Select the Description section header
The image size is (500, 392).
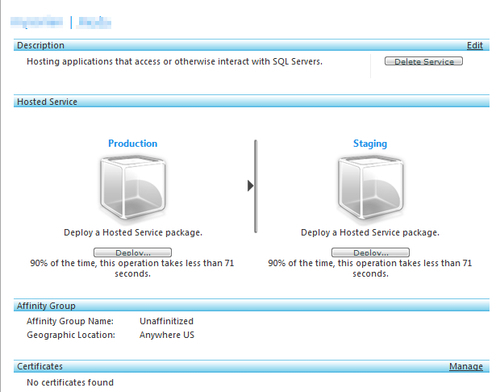pyautogui.click(x=251, y=45)
